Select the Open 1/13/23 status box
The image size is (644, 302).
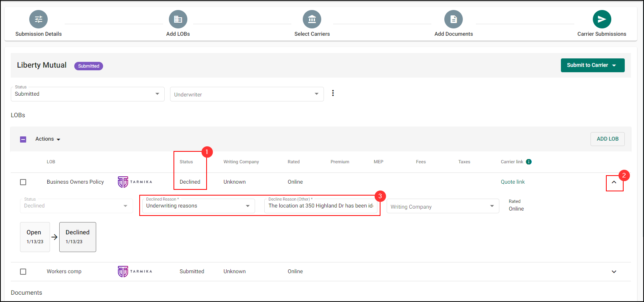point(35,237)
